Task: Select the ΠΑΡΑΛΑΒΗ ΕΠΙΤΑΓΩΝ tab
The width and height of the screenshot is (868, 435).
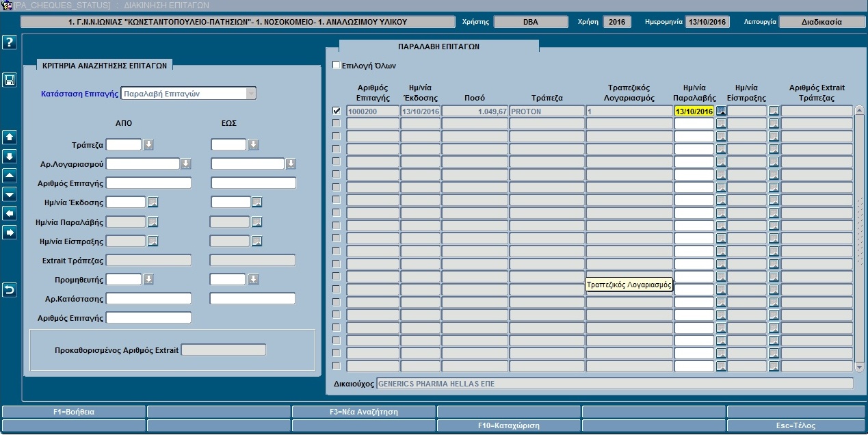Action: (438, 47)
